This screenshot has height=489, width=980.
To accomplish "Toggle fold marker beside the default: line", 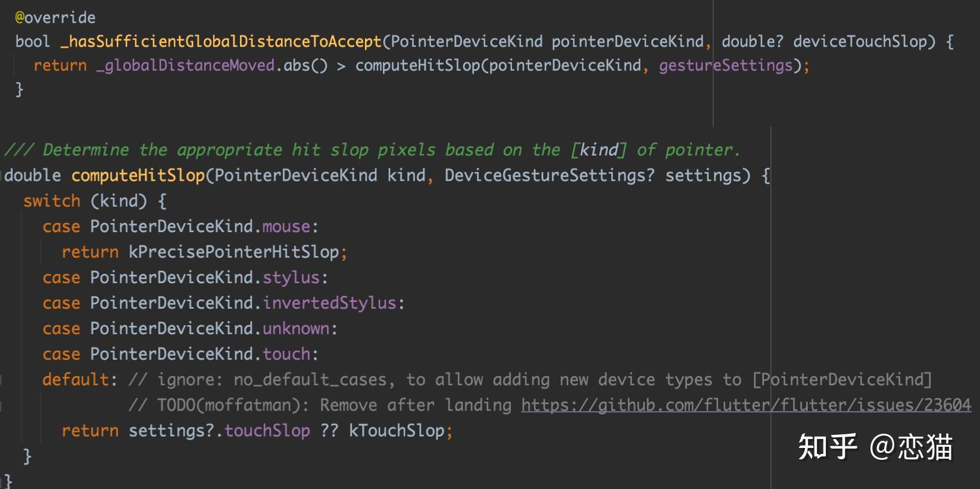I will (x=2, y=380).
